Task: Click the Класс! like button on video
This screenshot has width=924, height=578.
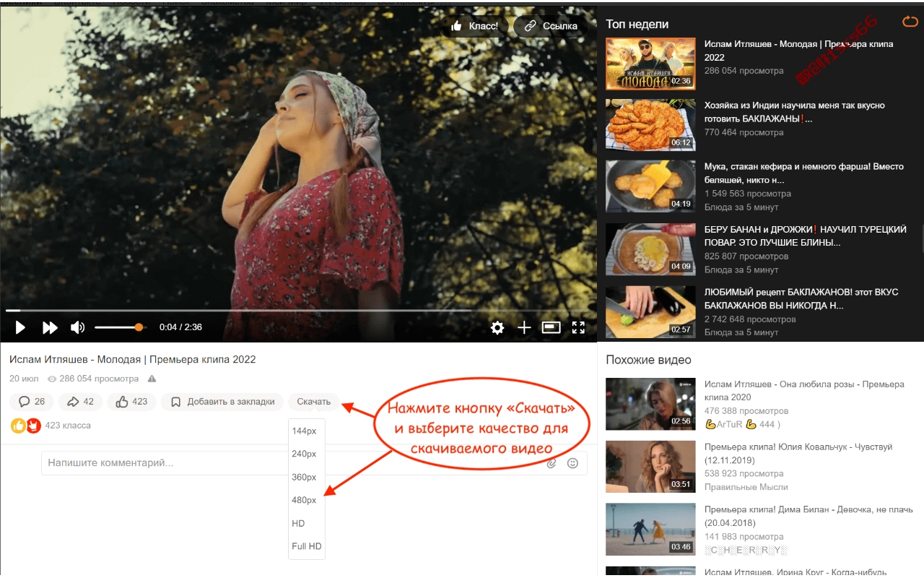Action: [x=474, y=26]
